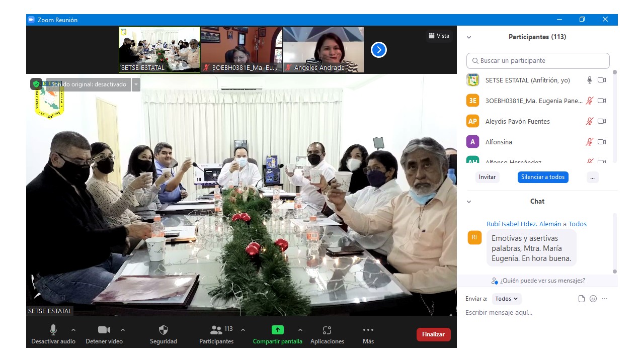
Task: Select Angeles Andrade video thumbnail
Action: point(324,50)
